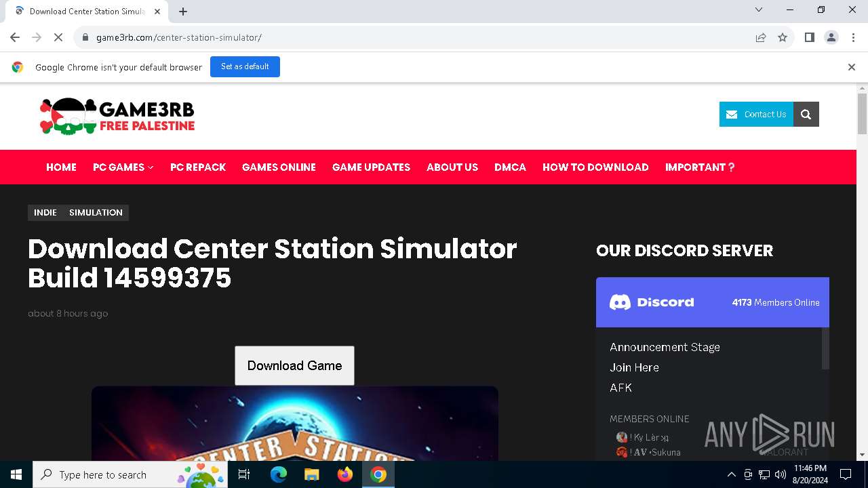The height and width of the screenshot is (488, 868).
Task: Open the IMPORTANT ? menu item
Action: 700,167
